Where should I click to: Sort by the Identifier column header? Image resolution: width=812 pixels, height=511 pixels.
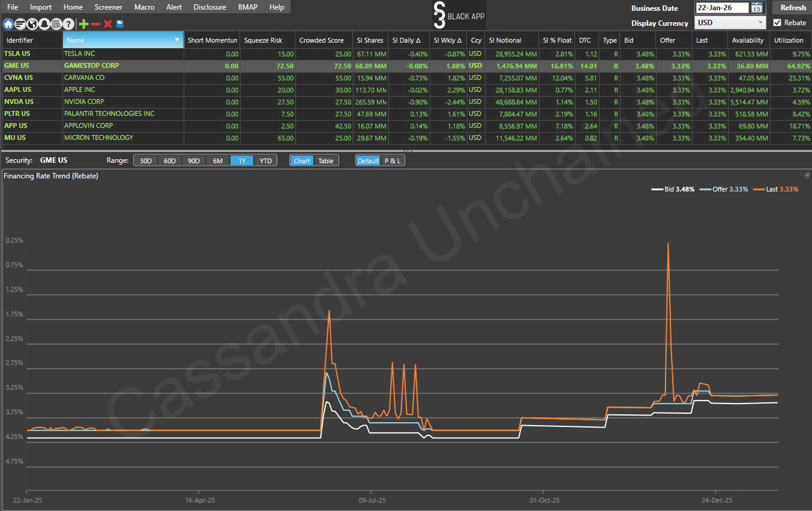32,40
